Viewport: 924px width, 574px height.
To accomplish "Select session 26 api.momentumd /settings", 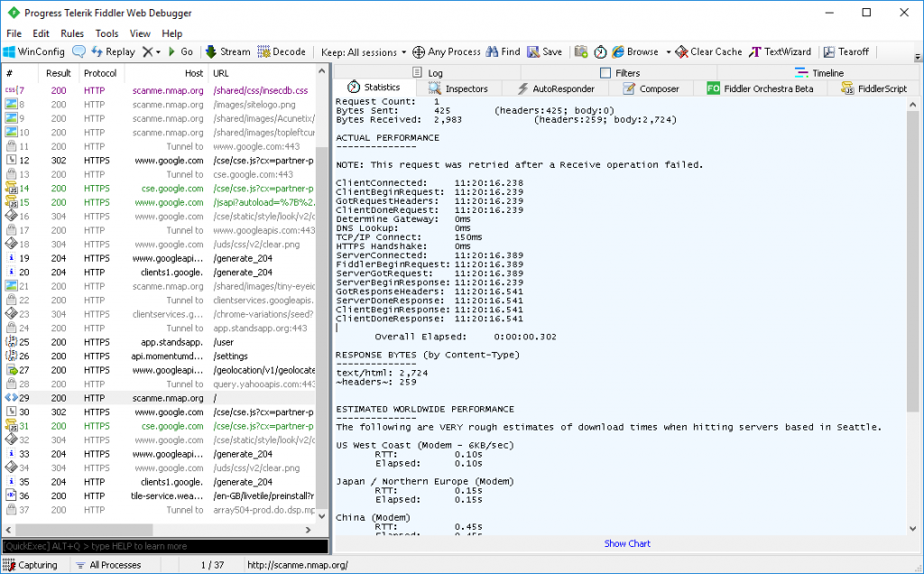I will pos(159,356).
